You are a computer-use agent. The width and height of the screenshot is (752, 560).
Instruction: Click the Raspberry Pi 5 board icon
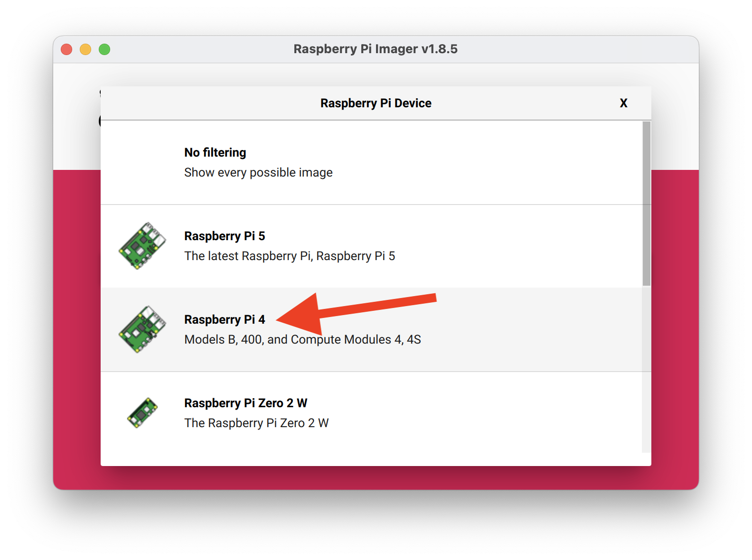[142, 246]
